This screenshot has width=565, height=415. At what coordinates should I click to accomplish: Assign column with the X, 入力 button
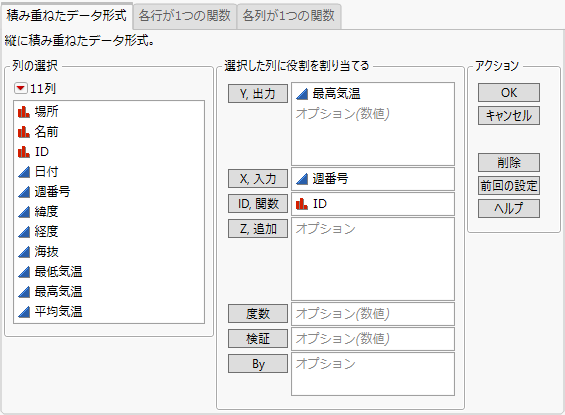(258, 179)
